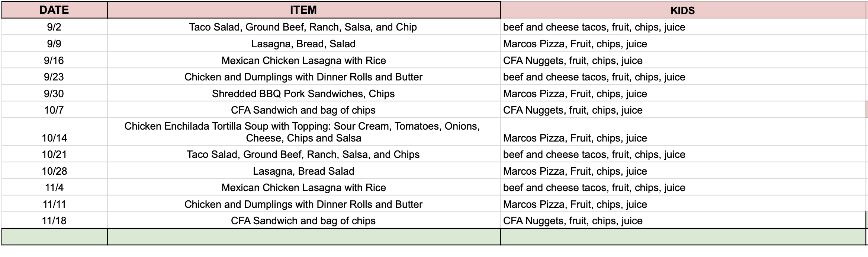Select the 10/14 date cell
The height and width of the screenshot is (257, 868).
pyautogui.click(x=54, y=132)
